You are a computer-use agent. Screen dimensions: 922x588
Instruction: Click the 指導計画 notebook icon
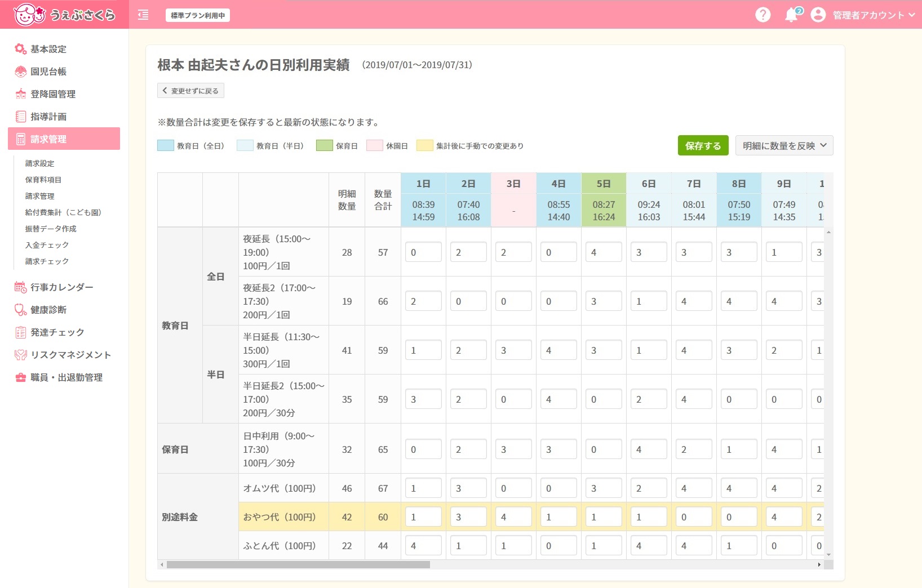[21, 117]
